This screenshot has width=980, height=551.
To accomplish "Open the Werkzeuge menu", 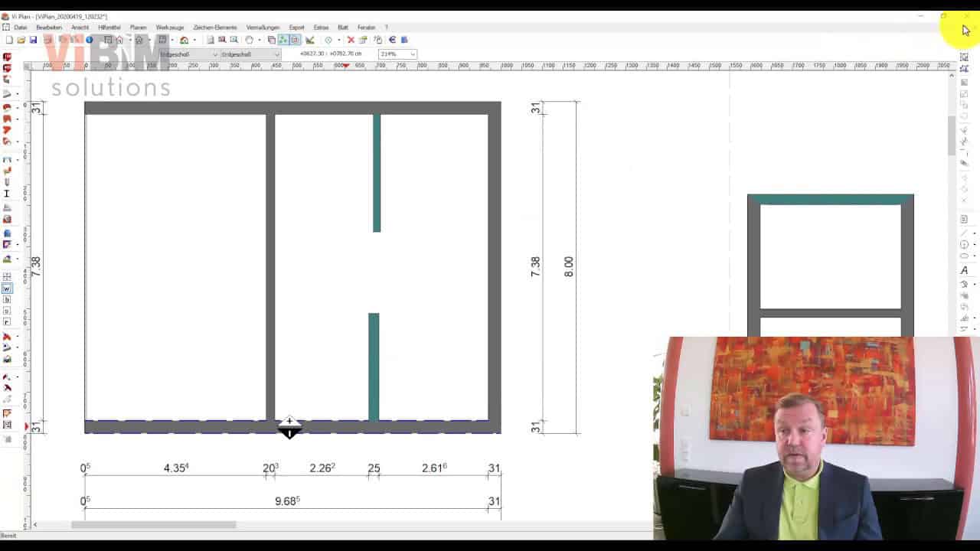I will 170,28.
